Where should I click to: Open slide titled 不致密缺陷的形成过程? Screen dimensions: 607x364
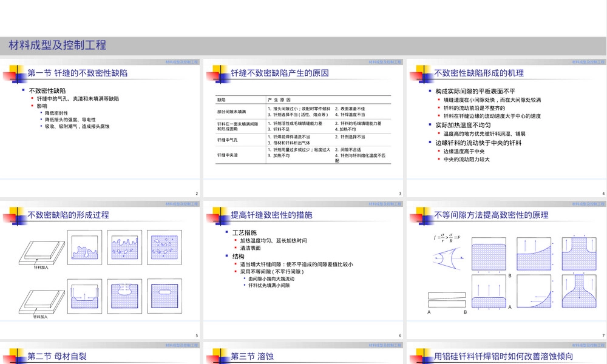68,215
